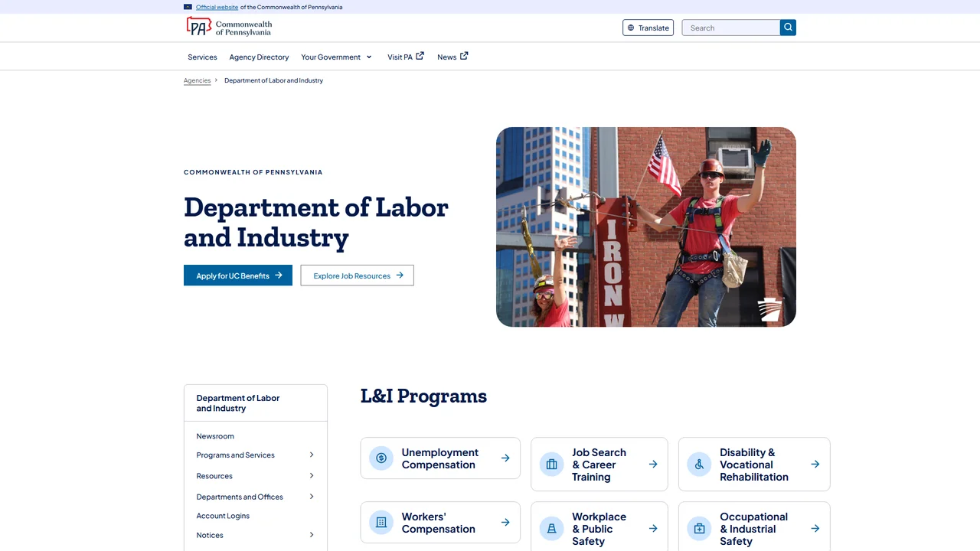Expand Departments and Offices sidebar chevron

pos(312,497)
